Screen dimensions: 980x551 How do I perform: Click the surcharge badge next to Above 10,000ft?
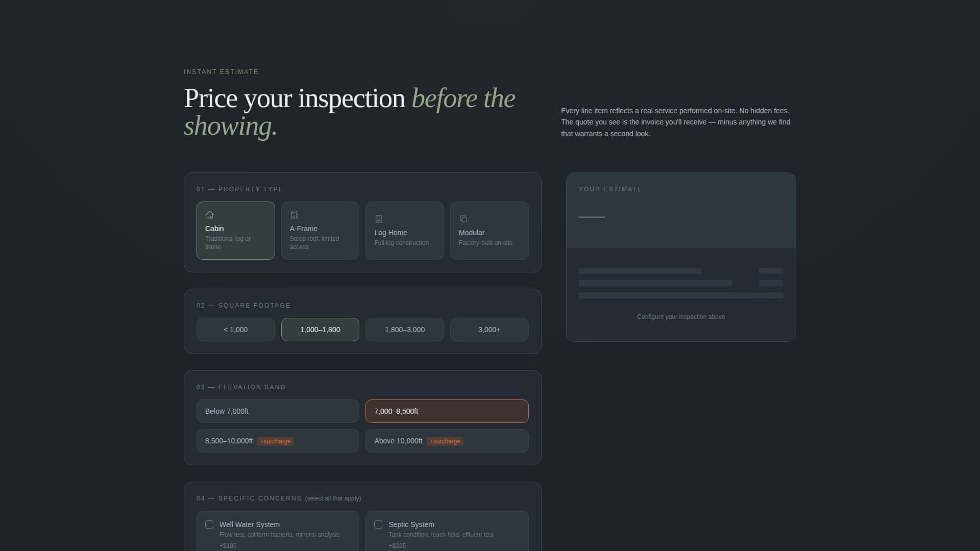pyautogui.click(x=445, y=441)
